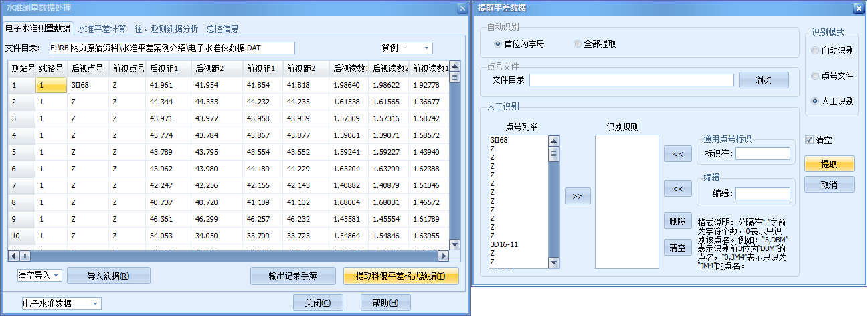The image size is (868, 316).
Task: Select row header 10 in the table
Action: point(22,236)
